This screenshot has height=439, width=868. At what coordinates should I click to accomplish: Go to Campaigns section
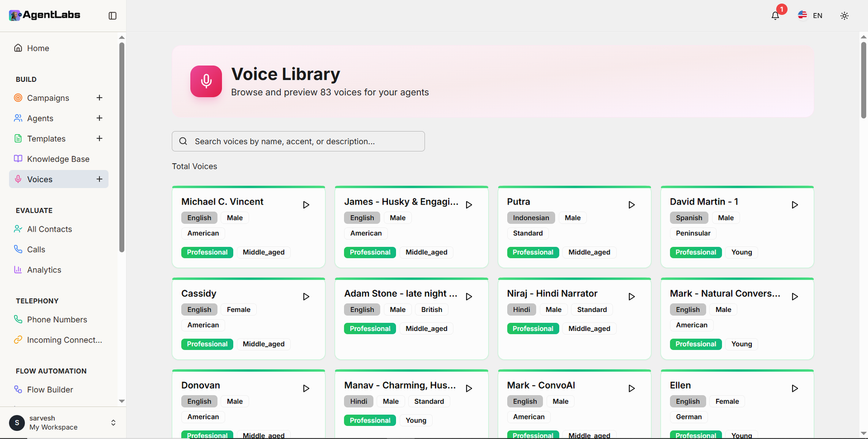[x=49, y=98]
